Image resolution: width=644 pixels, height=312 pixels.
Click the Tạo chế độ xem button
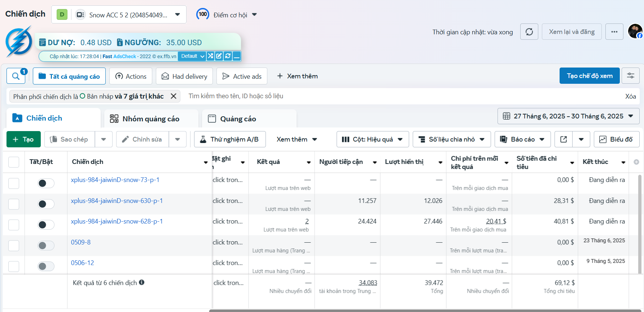[590, 75]
